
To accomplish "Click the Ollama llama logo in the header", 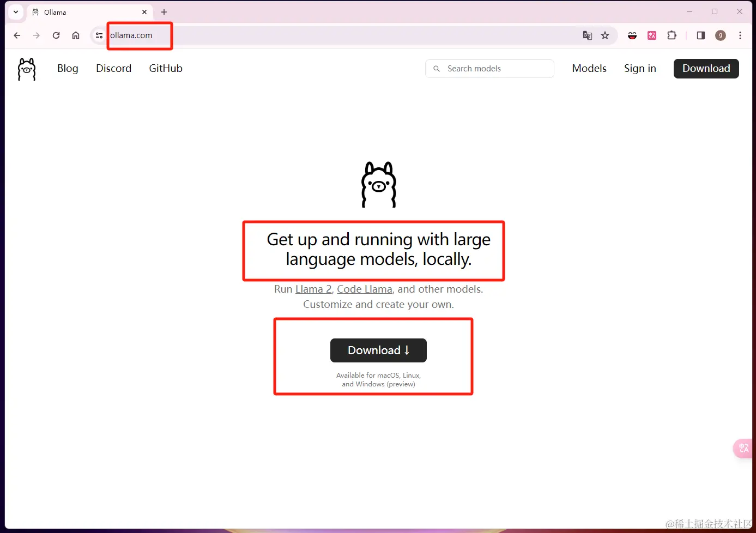I will coord(27,69).
